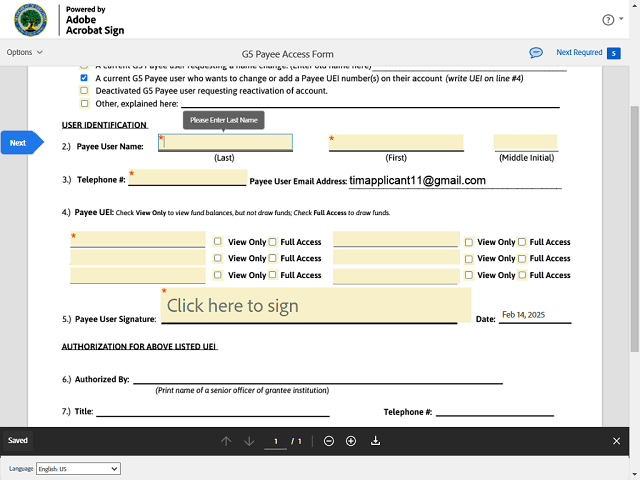Viewport: 640px width, 480px height.
Task: Focus the Last name input field
Action: pyautogui.click(x=225, y=142)
